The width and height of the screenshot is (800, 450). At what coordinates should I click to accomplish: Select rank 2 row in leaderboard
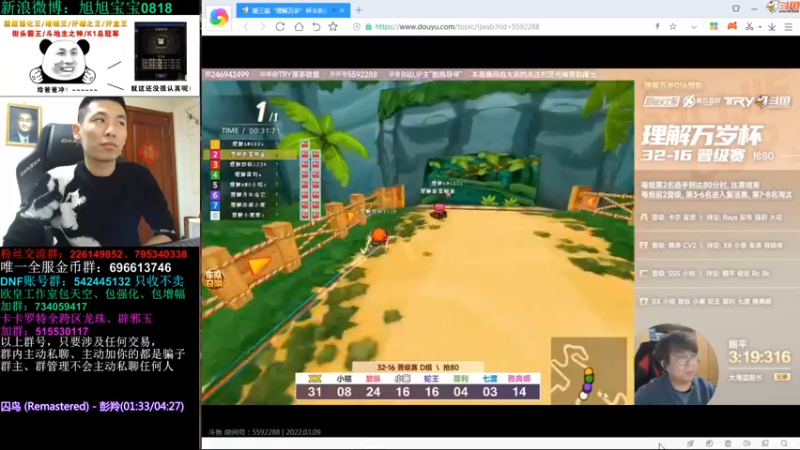(250, 154)
